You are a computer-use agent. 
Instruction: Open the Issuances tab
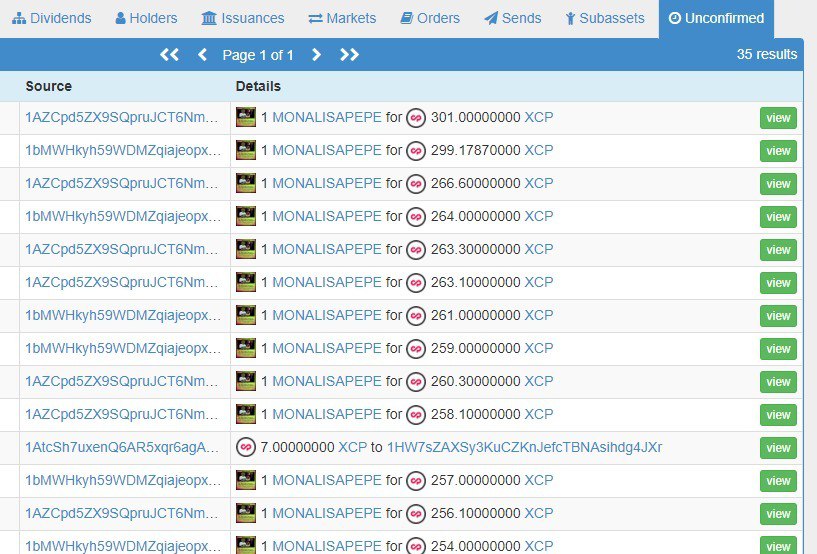(x=243, y=18)
